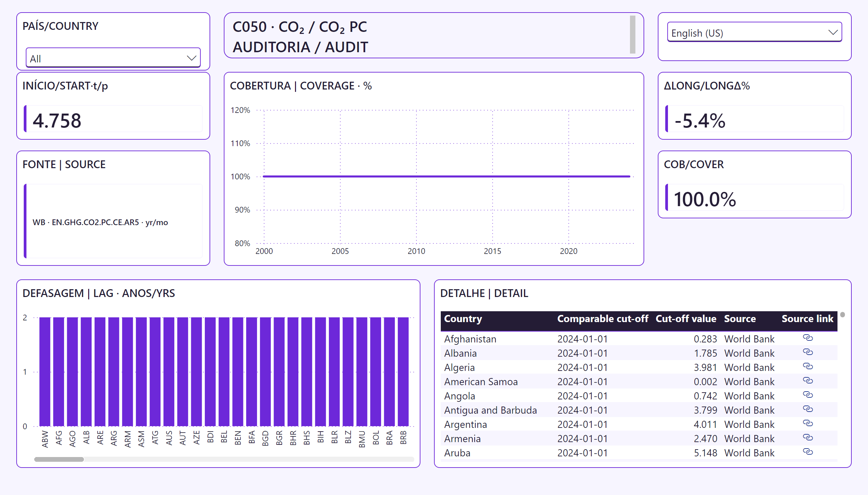Click the DEFASAGEM | LAG · ANOS/YRS title
The height and width of the screenshot is (495, 868).
click(x=99, y=293)
